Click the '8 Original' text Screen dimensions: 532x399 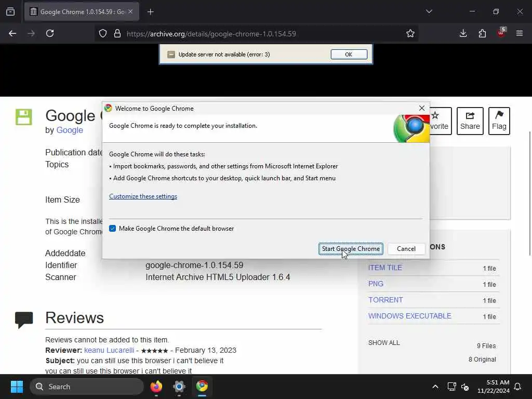coord(482,360)
